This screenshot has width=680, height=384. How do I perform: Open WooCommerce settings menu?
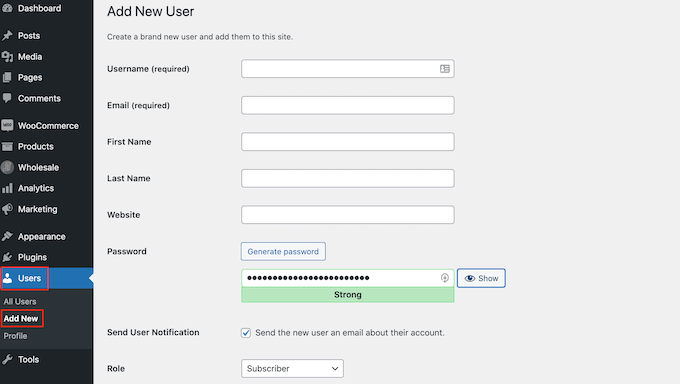(48, 125)
